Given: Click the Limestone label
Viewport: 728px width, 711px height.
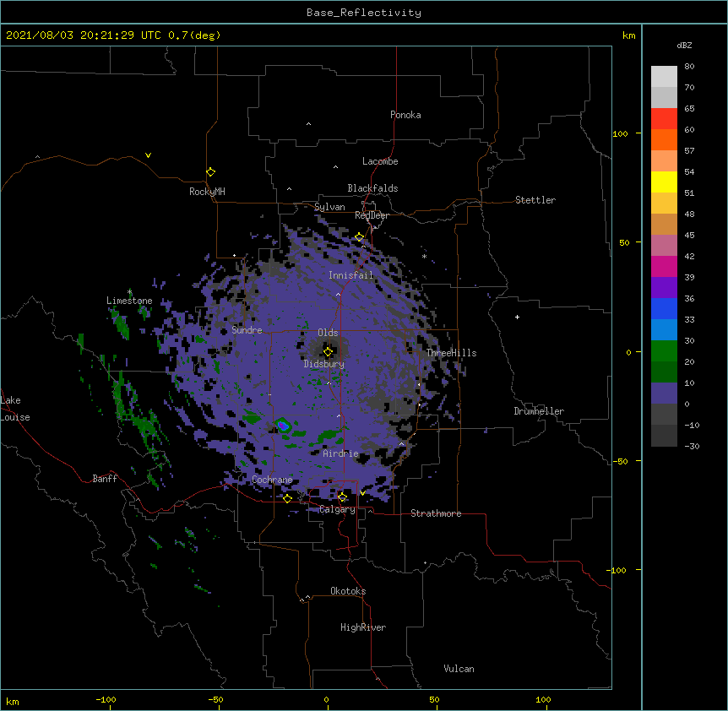Looking at the screenshot, I should (129, 301).
